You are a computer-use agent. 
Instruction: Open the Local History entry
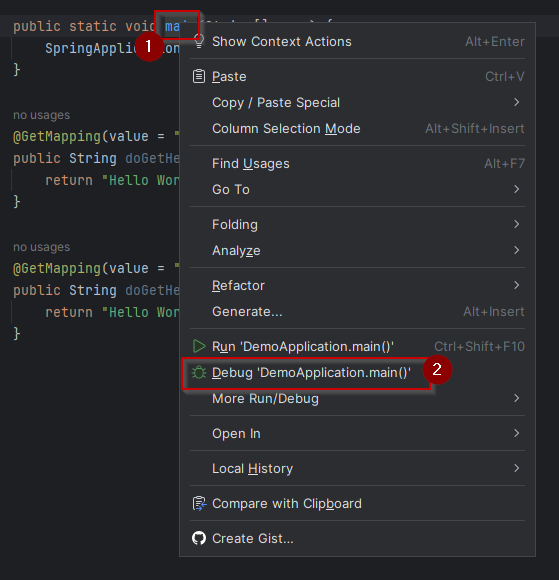coord(357,469)
